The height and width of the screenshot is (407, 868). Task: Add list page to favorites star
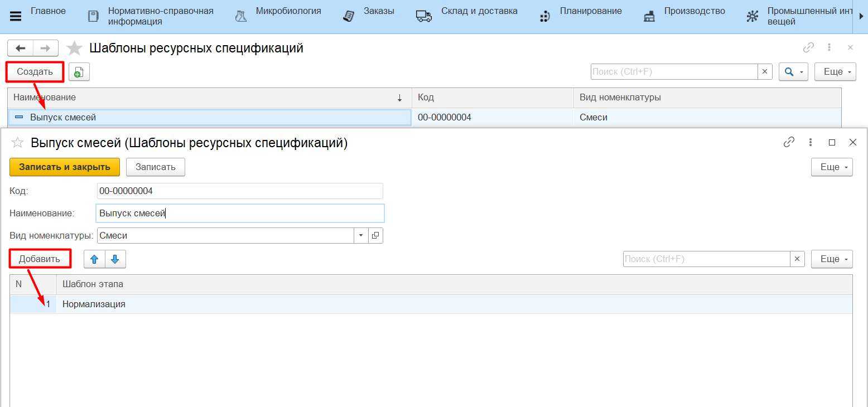pyautogui.click(x=75, y=49)
